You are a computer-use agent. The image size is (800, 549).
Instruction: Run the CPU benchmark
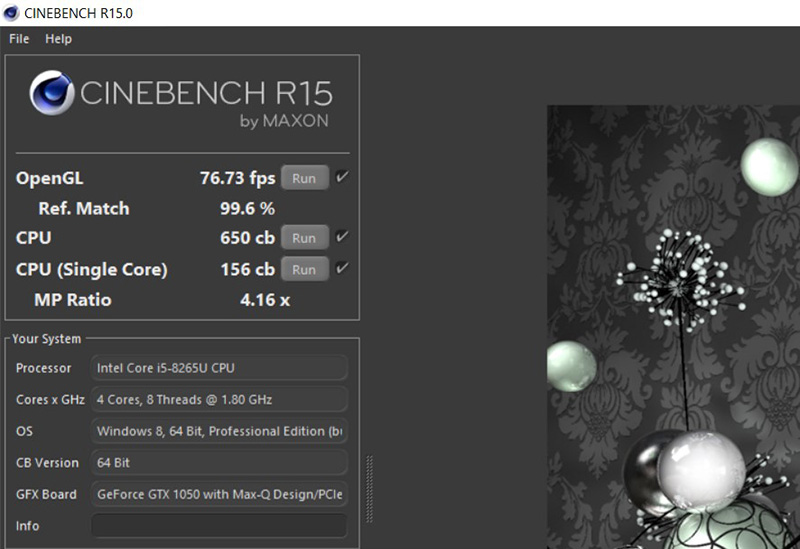(304, 238)
